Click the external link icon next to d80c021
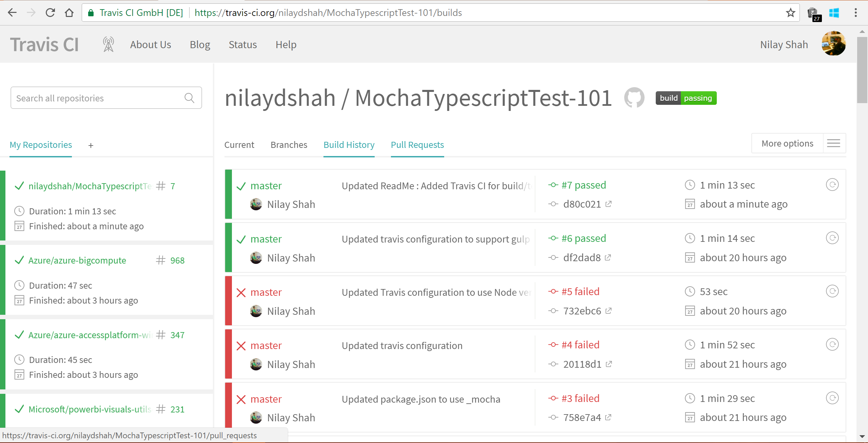This screenshot has width=868, height=443. (609, 204)
